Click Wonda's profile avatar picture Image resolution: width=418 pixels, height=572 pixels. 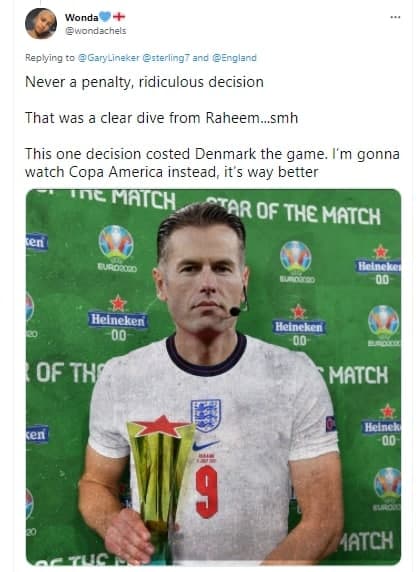click(x=41, y=23)
